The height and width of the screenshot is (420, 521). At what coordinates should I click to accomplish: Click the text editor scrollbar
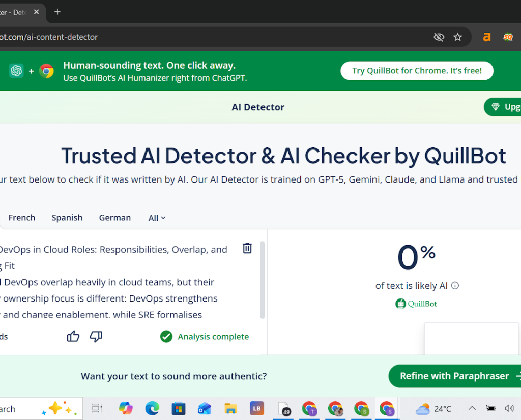[x=262, y=280]
